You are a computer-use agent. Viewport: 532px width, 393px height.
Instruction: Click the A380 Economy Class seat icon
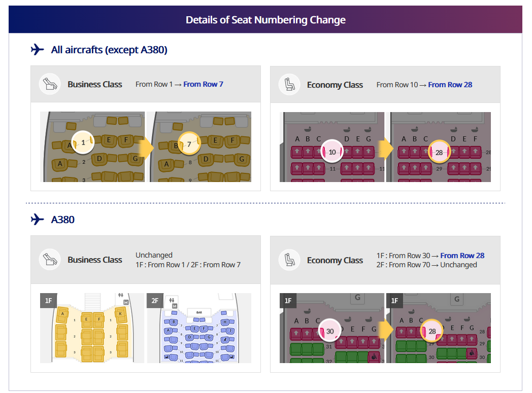(x=289, y=260)
